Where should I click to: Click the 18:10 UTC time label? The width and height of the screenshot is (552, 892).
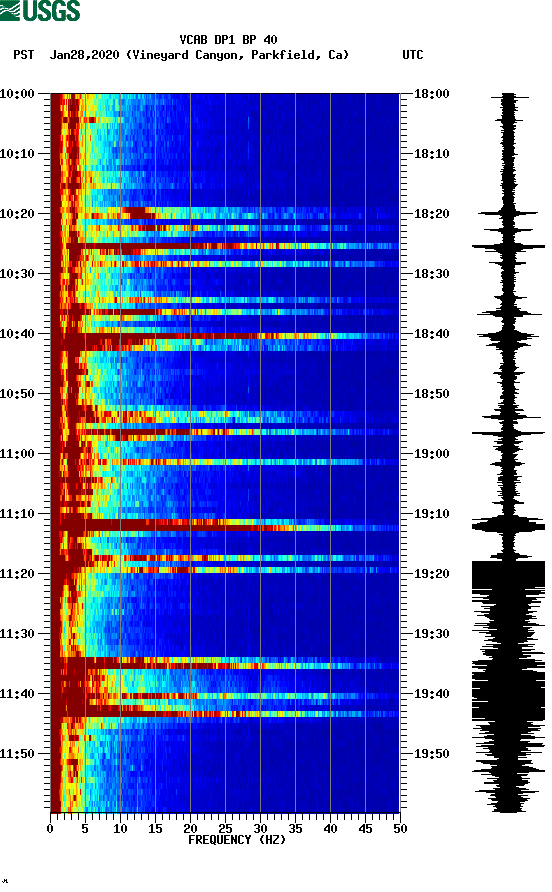pos(431,154)
